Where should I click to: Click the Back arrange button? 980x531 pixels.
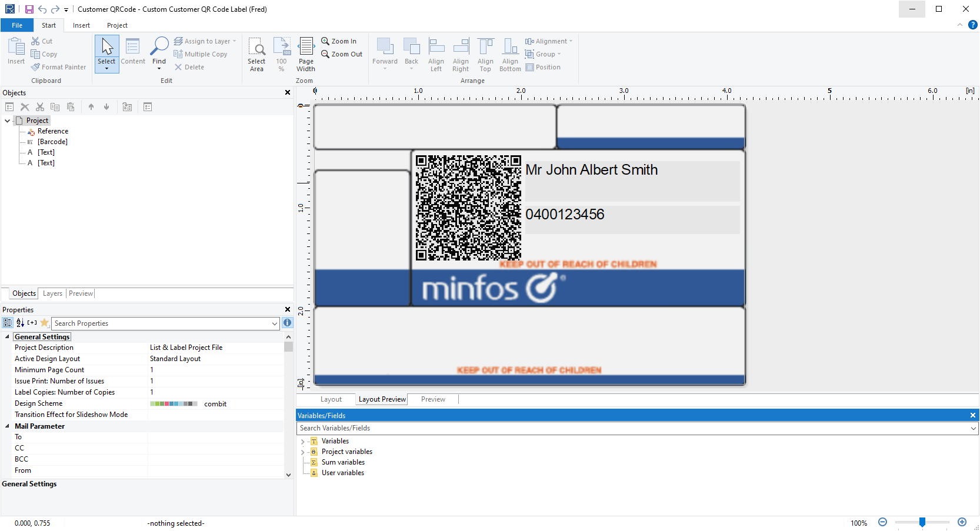click(x=411, y=54)
